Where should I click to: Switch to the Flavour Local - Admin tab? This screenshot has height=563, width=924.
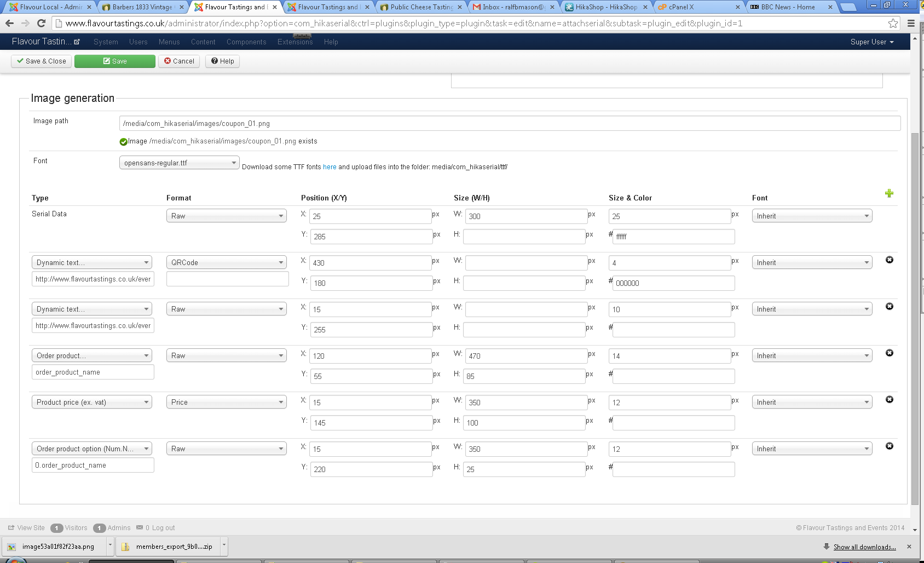[x=49, y=7]
